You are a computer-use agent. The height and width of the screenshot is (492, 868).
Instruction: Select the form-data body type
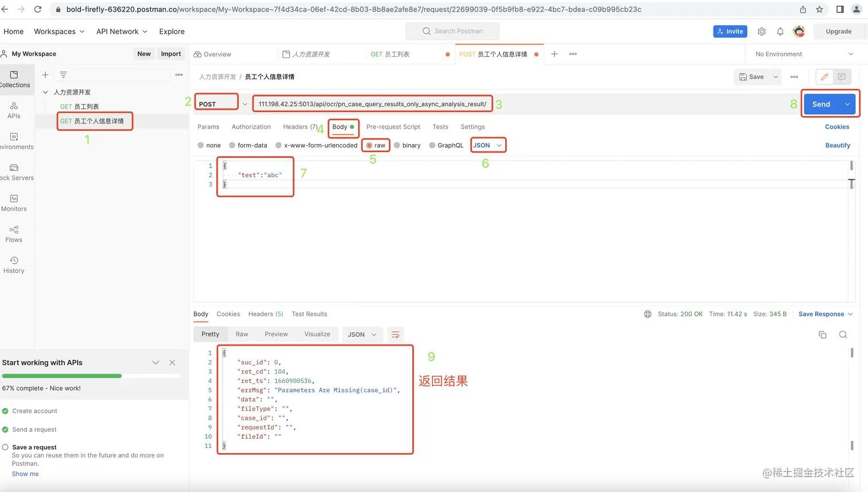click(x=248, y=145)
